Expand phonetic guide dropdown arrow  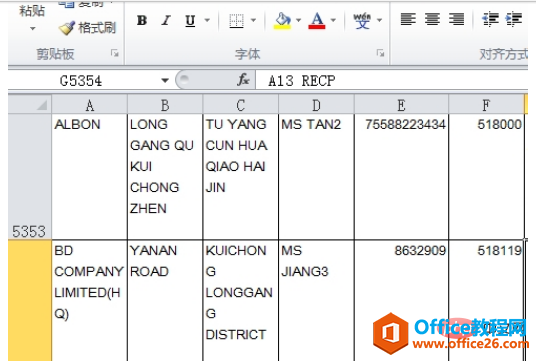coord(379,21)
